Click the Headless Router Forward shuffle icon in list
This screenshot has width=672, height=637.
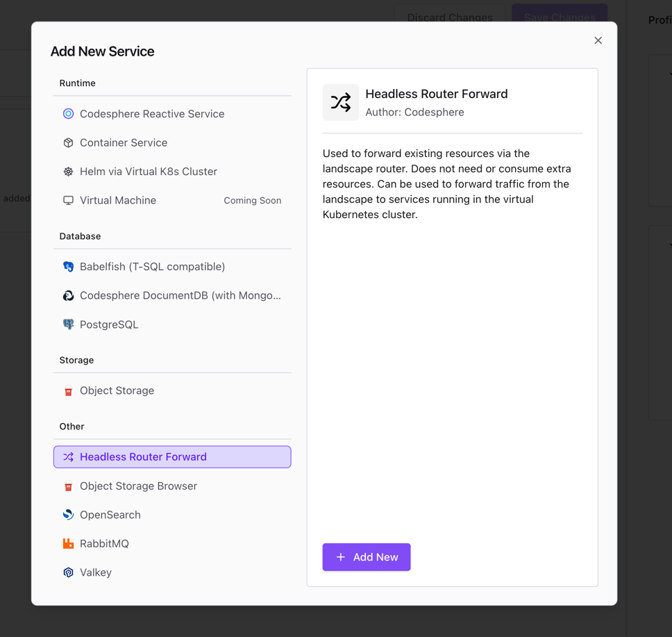click(x=68, y=457)
